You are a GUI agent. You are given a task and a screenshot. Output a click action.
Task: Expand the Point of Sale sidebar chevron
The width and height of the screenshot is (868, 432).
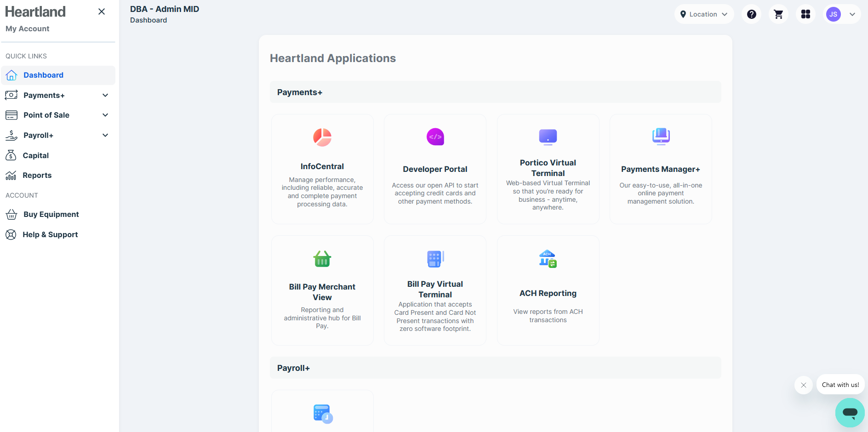105,115
